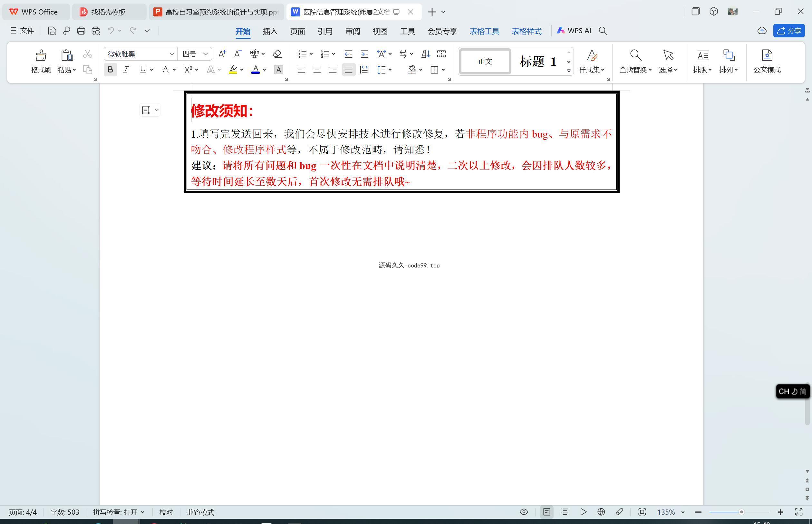This screenshot has height=524, width=812.
Task: Align text left
Action: click(301, 70)
